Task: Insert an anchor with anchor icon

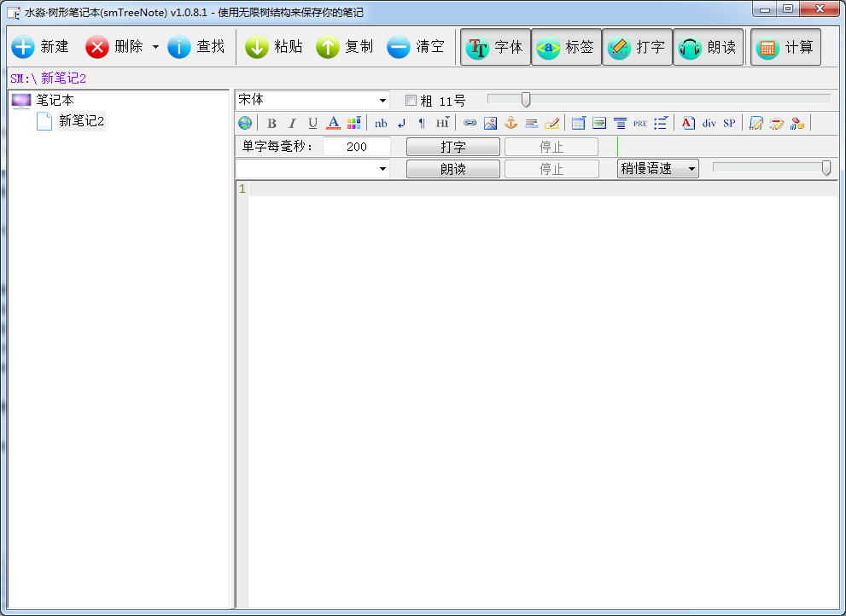Action: (x=511, y=123)
